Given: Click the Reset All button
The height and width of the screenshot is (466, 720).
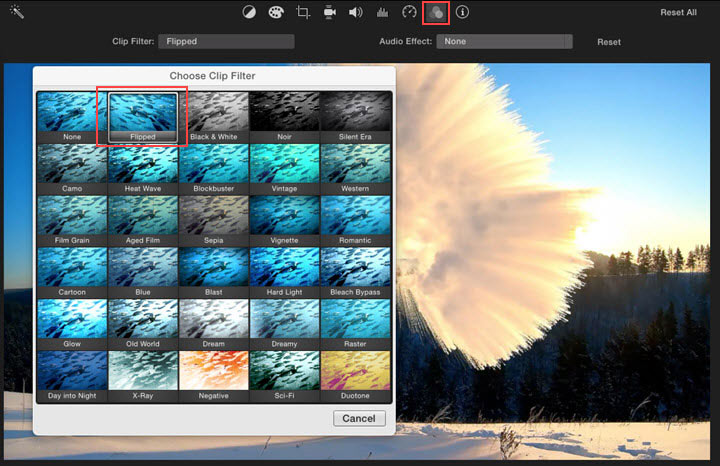Looking at the screenshot, I should tap(678, 12).
